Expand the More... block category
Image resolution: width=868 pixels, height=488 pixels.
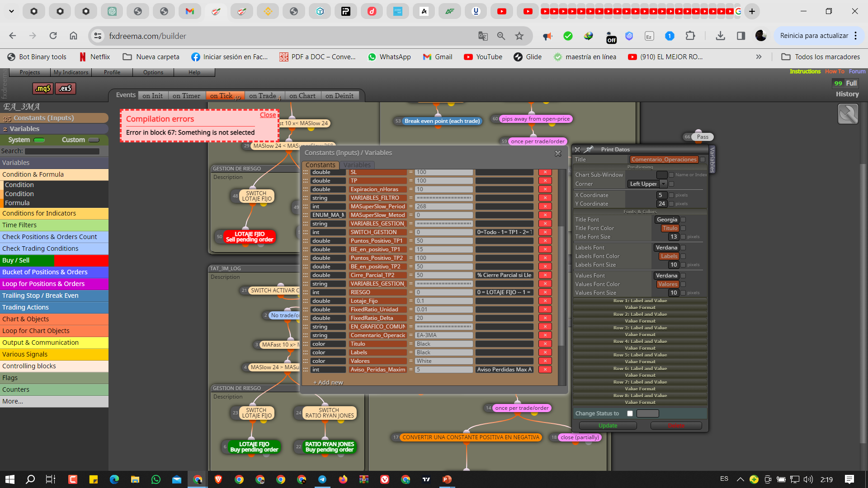click(x=54, y=401)
